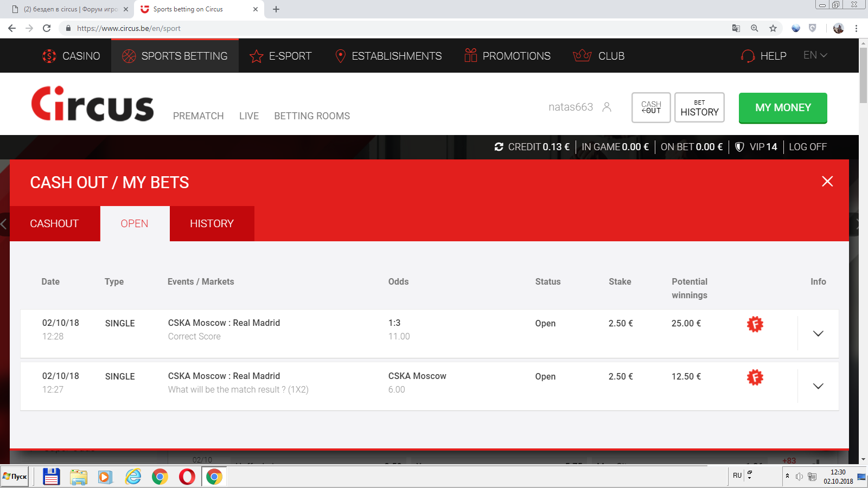
Task: Click the username natas663
Action: tap(571, 107)
